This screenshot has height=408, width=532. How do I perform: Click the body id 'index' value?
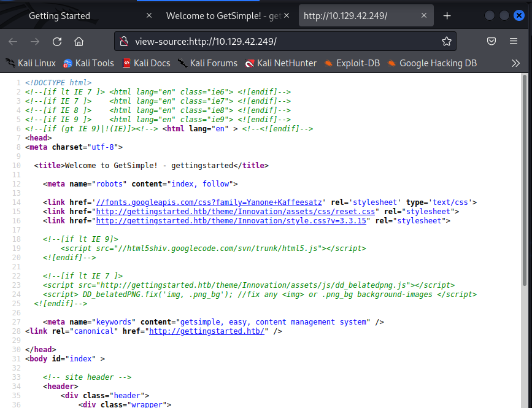pyautogui.click(x=80, y=359)
